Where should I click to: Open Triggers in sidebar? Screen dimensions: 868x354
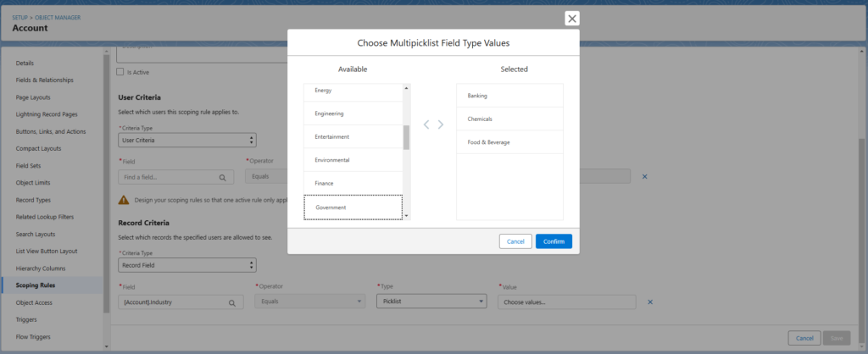[x=26, y=320]
